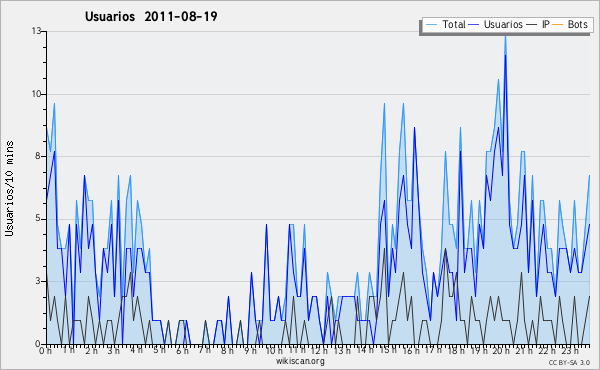Click the '11 h' x-axis label
The height and width of the screenshot is (370, 600).
pyautogui.click(x=297, y=350)
